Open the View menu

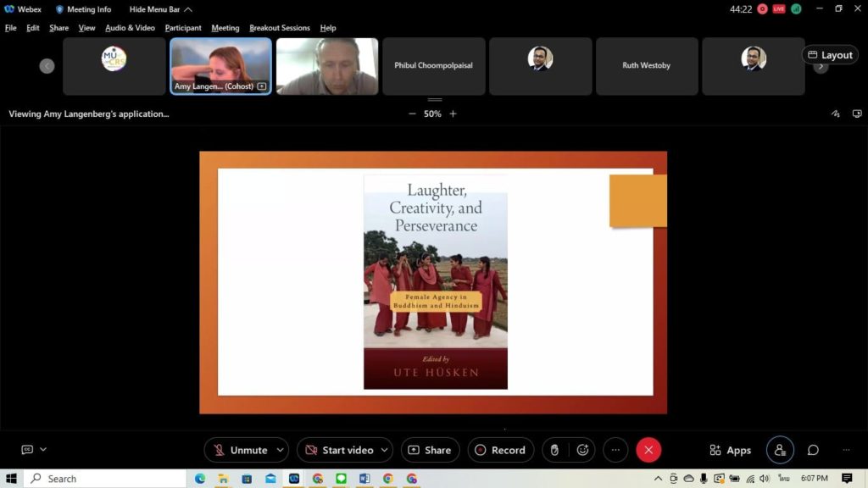86,28
